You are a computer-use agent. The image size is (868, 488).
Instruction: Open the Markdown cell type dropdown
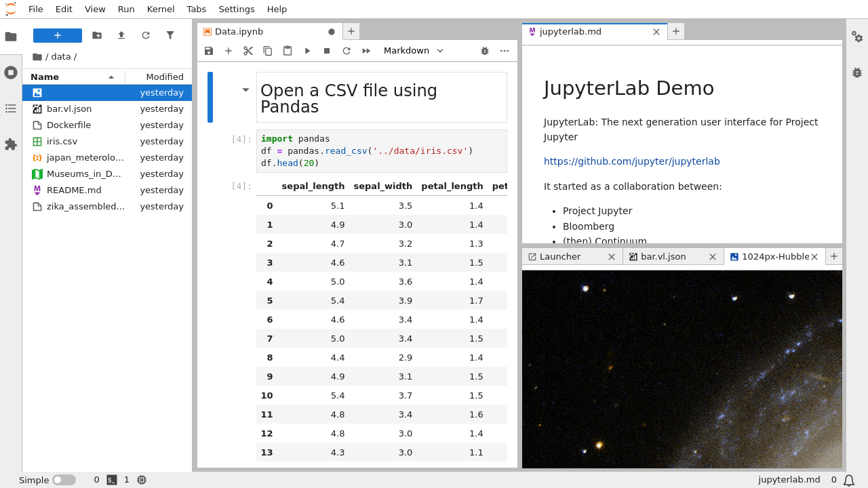[x=414, y=50]
